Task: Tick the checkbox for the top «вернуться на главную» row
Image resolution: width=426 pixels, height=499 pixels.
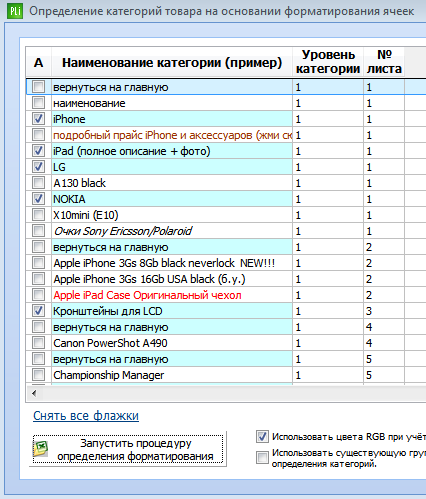Action: click(x=38, y=87)
